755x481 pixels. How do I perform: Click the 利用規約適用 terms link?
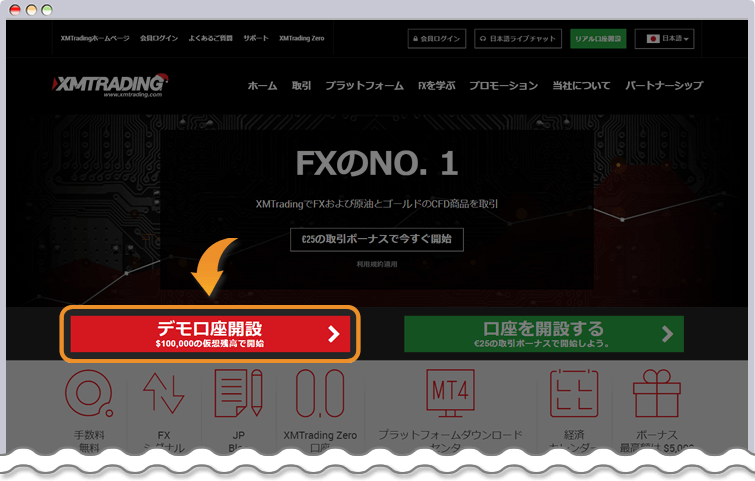(x=377, y=264)
